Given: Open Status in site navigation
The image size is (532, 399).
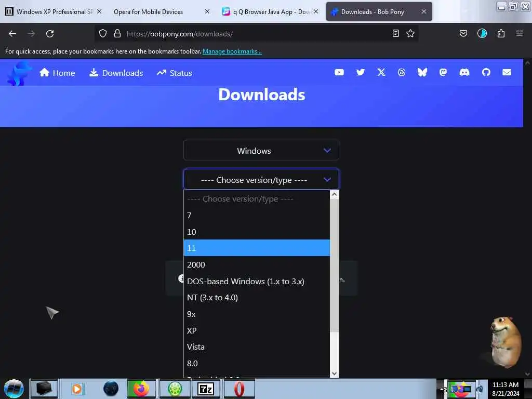Looking at the screenshot, I should pyautogui.click(x=175, y=73).
